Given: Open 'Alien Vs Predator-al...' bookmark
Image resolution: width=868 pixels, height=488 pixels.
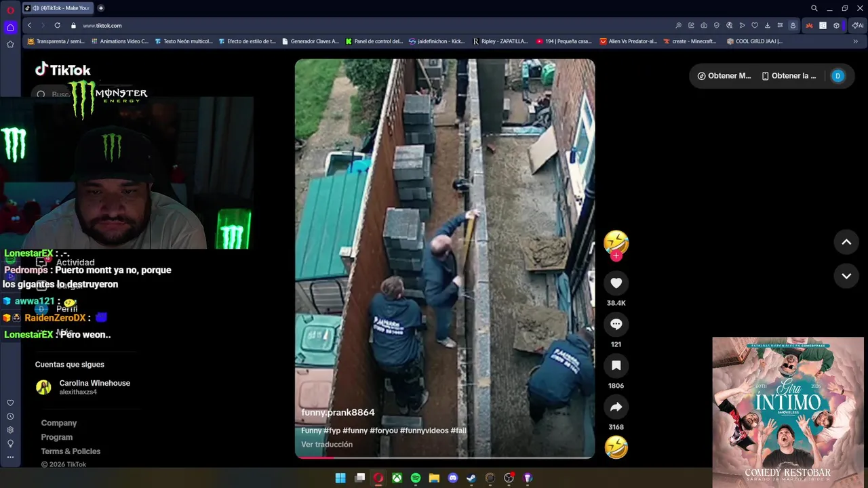Looking at the screenshot, I should [629, 41].
